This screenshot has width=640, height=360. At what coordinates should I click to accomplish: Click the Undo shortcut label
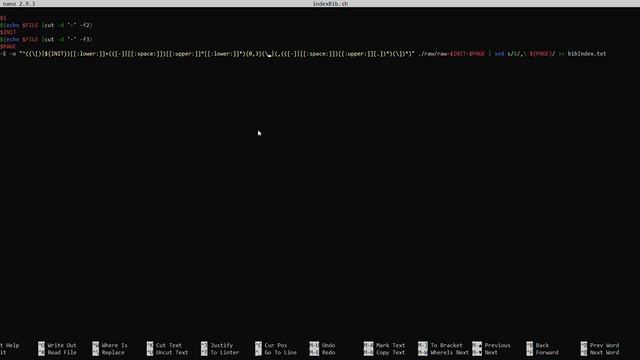pos(328,345)
